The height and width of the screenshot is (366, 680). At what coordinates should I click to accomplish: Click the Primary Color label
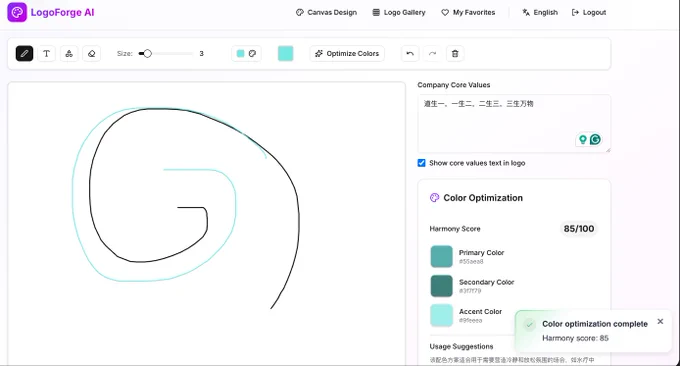(481, 252)
